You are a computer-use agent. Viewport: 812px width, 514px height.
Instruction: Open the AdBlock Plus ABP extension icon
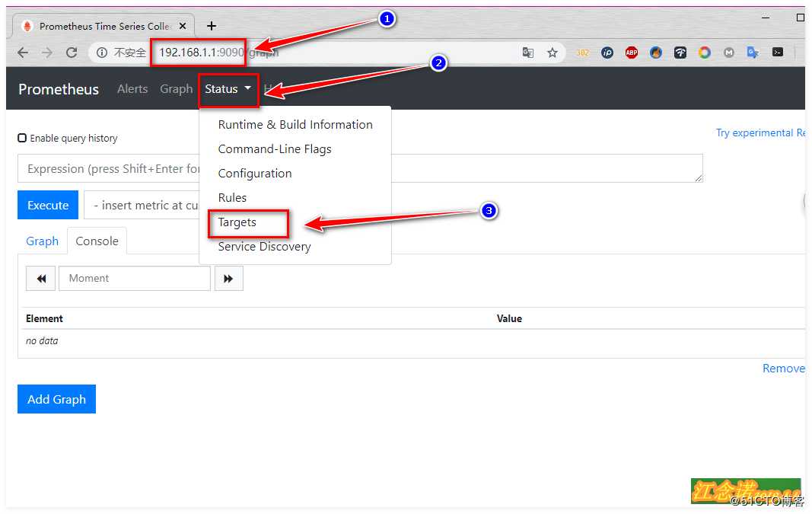click(x=632, y=53)
